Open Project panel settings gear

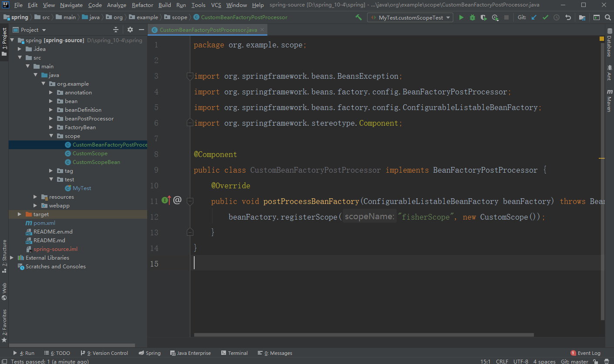click(x=130, y=30)
